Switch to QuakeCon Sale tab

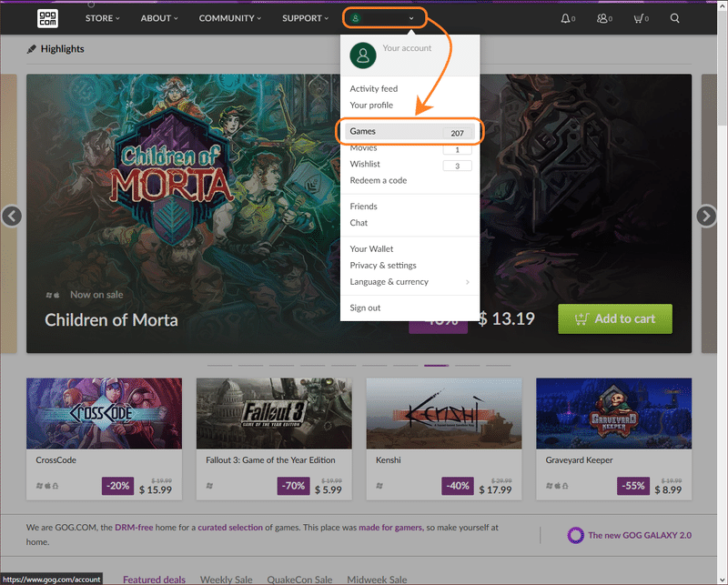tap(299, 579)
